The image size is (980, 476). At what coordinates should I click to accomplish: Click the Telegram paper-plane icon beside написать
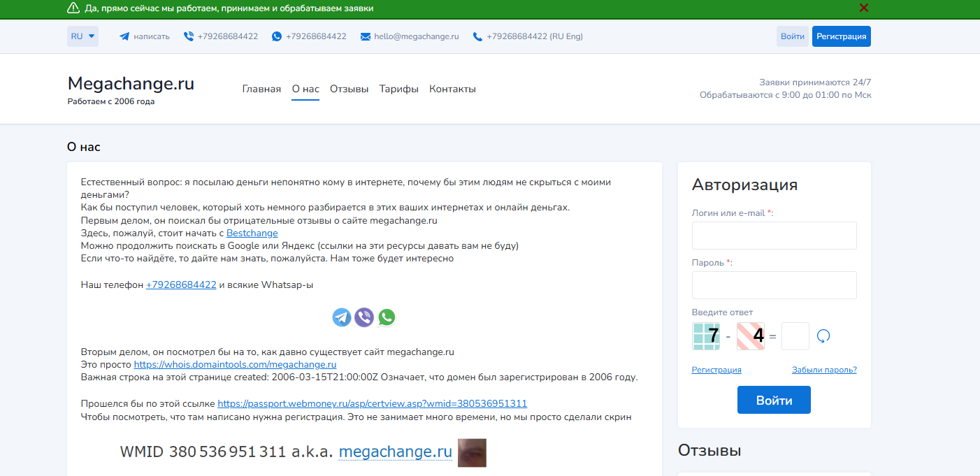click(x=125, y=36)
